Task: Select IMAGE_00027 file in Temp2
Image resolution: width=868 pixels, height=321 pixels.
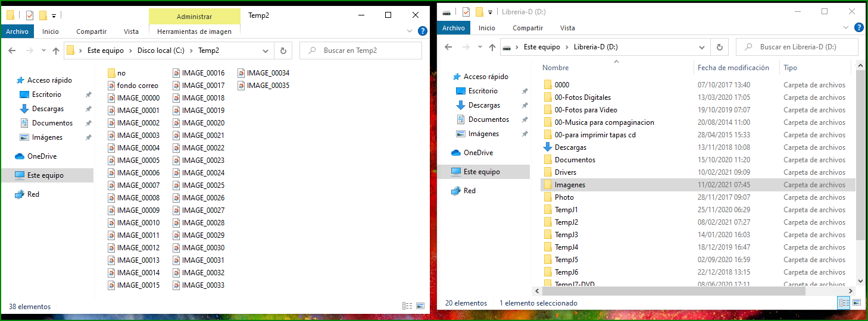Action: point(199,210)
